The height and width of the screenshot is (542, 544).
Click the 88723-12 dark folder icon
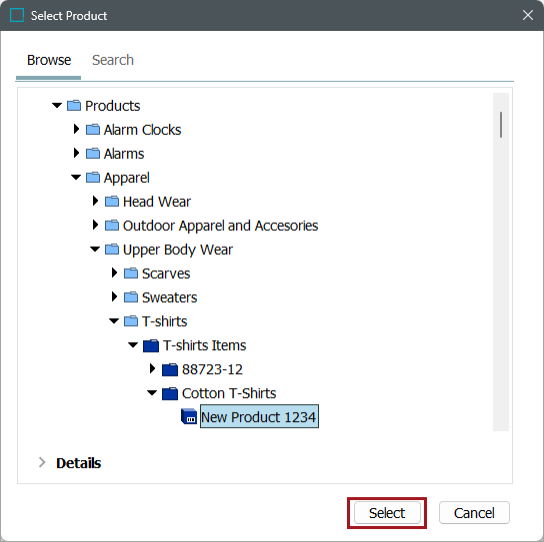(x=170, y=369)
